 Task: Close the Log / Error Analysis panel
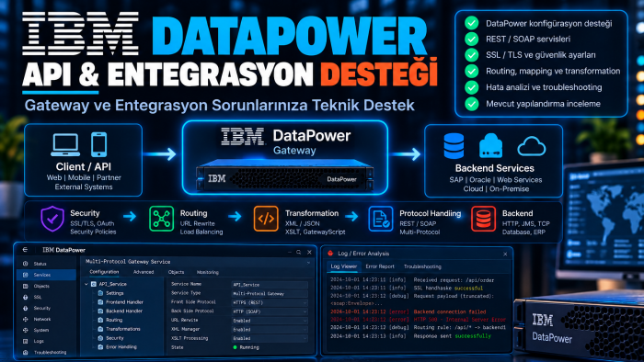point(505,255)
